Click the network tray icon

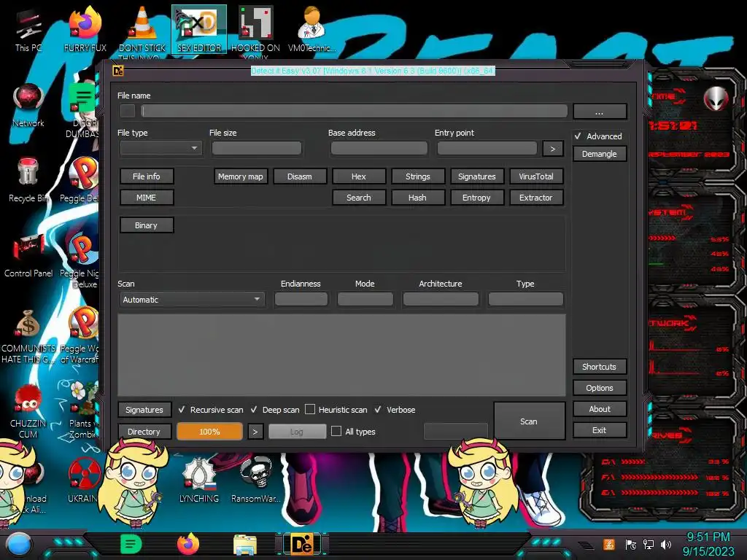pos(649,544)
